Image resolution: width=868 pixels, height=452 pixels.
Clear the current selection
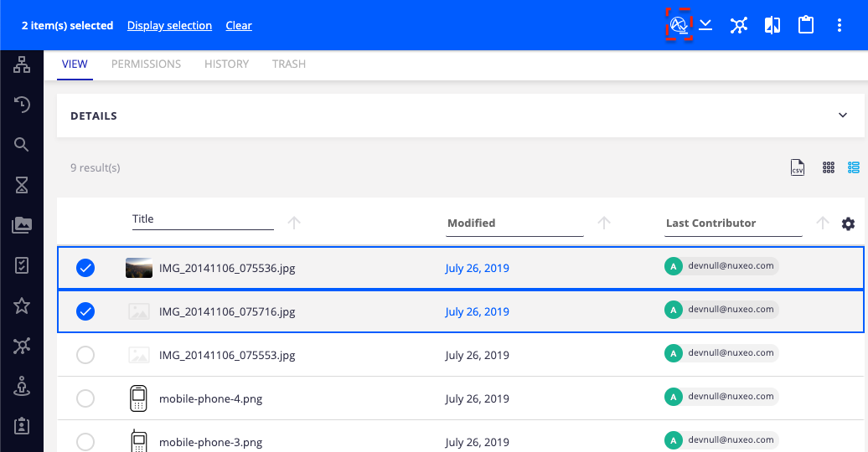(239, 25)
